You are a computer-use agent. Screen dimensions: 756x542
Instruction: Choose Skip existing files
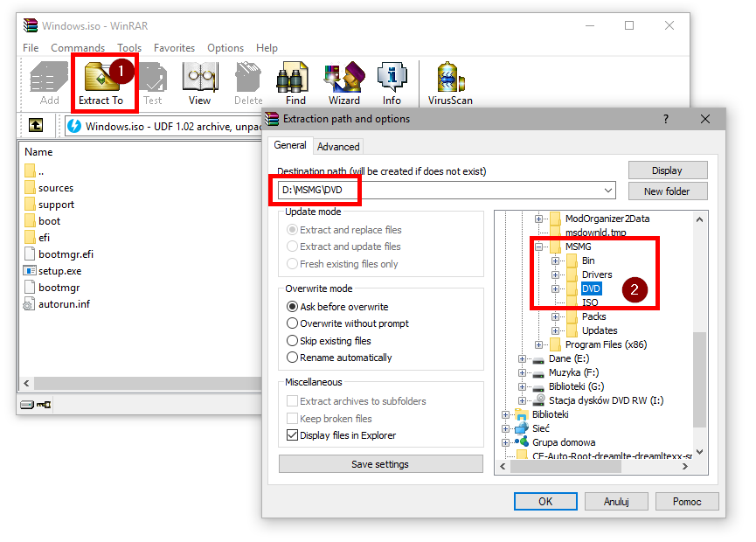[329, 341]
